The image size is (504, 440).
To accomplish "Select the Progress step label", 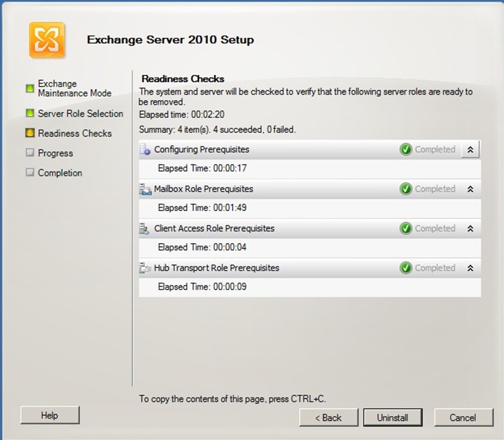I will [x=55, y=154].
